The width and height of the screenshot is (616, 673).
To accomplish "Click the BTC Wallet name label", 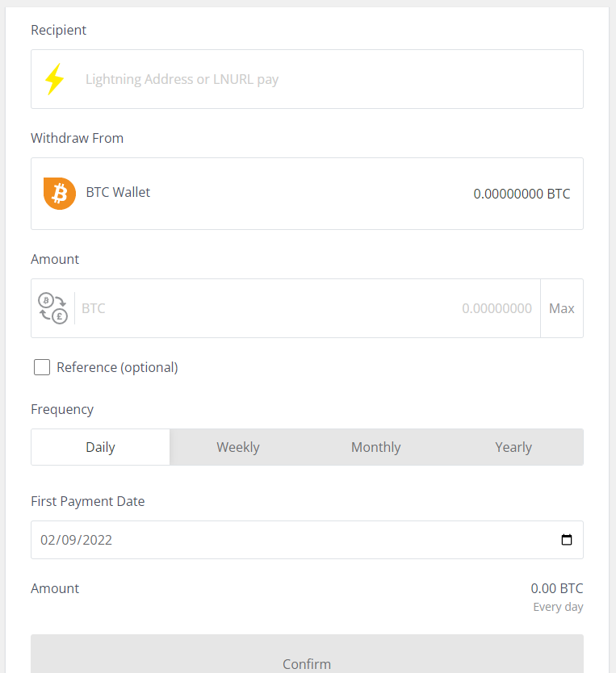I will 118,192.
